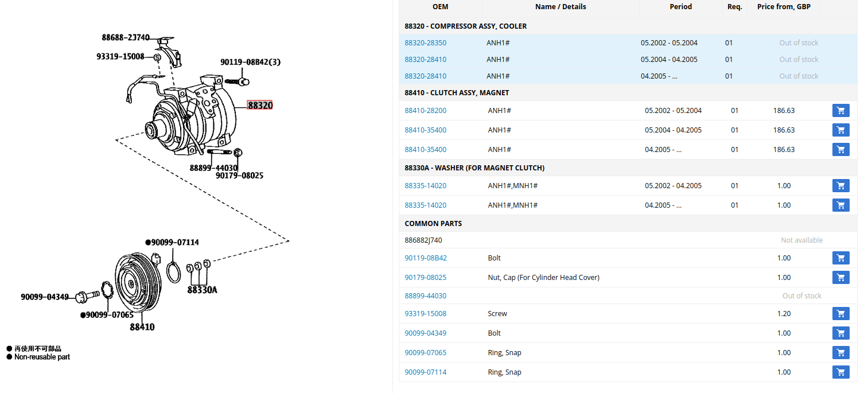
Task: Click the Not available status text
Action: 802,240
